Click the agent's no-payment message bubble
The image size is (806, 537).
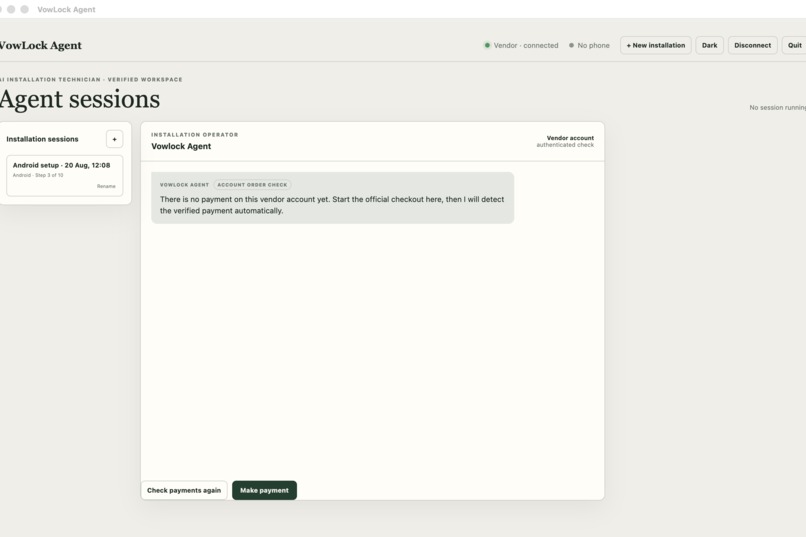[333, 198]
